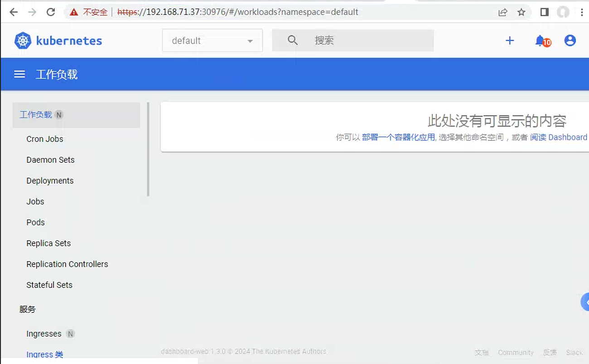Click the 此处没有可显示的内容 message
Image resolution: width=589 pixels, height=364 pixels.
pyautogui.click(x=497, y=121)
